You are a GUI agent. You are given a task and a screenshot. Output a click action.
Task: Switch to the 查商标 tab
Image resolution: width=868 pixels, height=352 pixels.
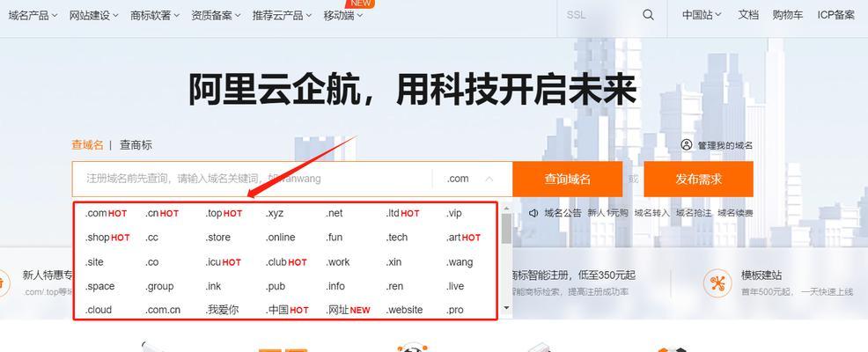click(136, 145)
